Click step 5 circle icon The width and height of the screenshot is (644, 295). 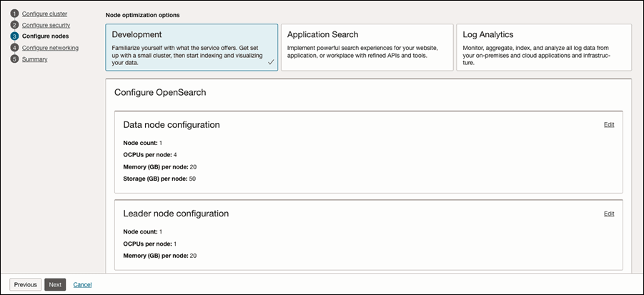coord(15,59)
